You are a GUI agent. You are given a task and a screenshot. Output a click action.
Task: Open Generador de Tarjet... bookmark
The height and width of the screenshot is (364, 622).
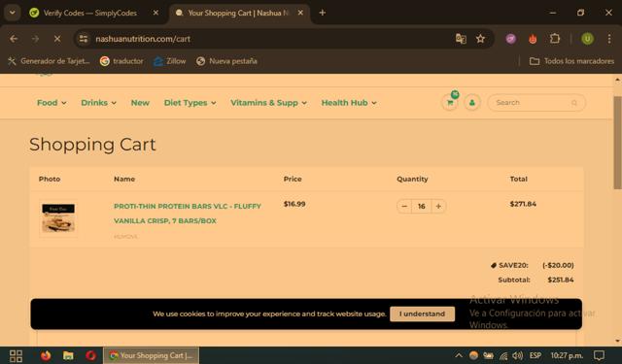click(x=49, y=61)
